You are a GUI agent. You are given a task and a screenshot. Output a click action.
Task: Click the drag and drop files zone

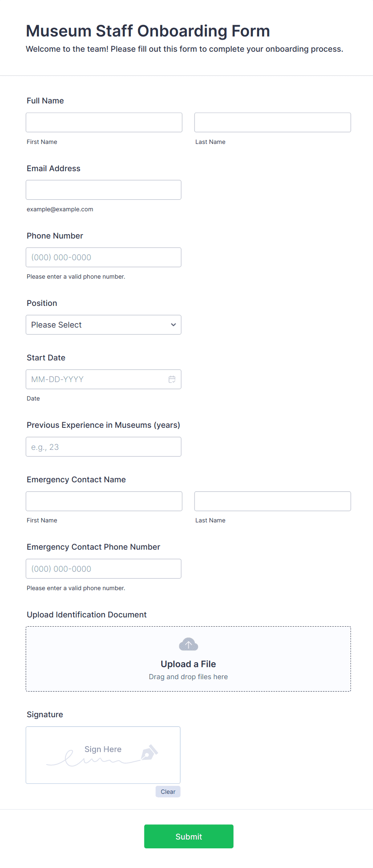[188, 676]
